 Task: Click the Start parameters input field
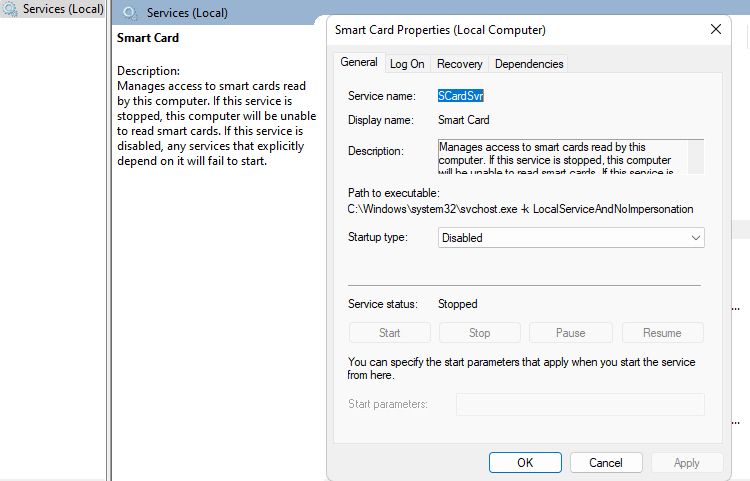pos(580,404)
